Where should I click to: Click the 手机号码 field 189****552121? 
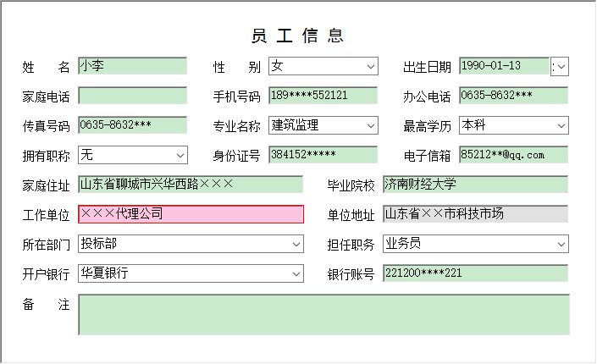point(323,96)
